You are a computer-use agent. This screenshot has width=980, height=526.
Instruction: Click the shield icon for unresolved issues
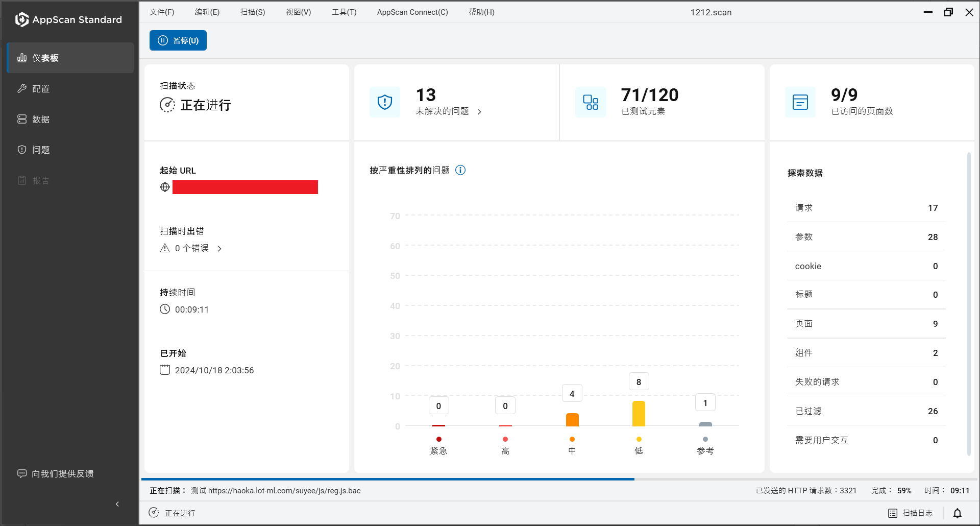click(x=385, y=102)
